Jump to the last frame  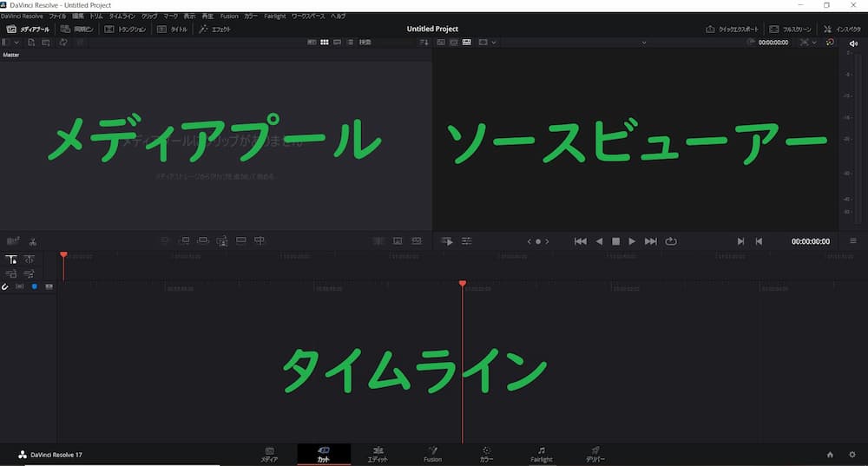pyautogui.click(x=651, y=241)
